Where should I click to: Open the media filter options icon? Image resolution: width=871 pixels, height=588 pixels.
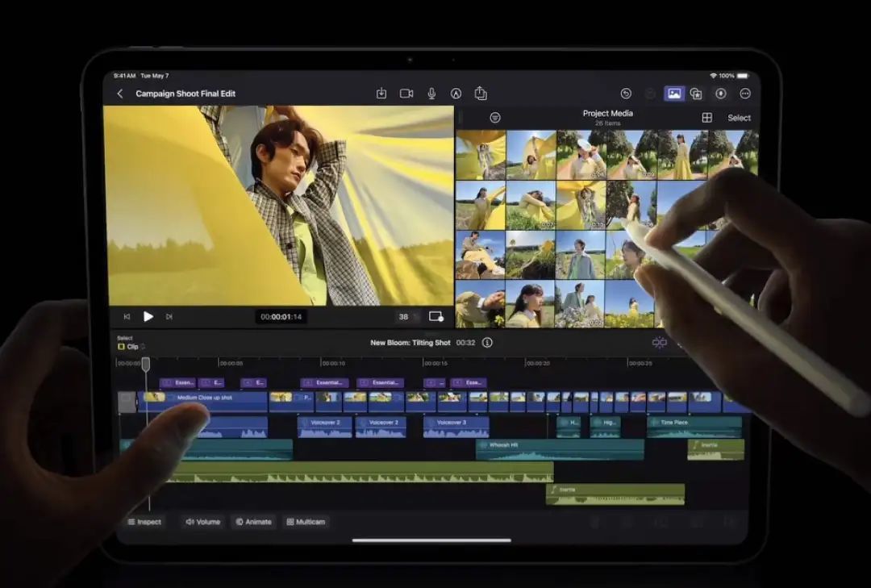pyautogui.click(x=495, y=118)
